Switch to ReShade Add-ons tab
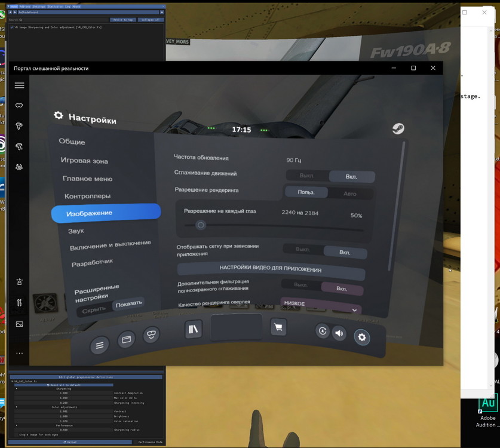Image resolution: width=500 pixels, height=448 pixels. coord(24,7)
